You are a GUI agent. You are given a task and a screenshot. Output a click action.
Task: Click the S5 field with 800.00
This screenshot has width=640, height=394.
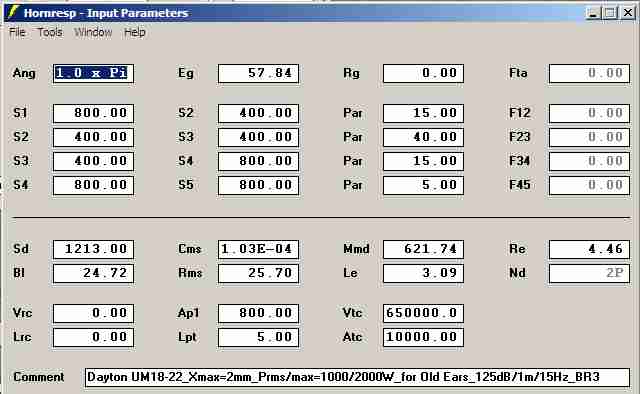(x=258, y=185)
